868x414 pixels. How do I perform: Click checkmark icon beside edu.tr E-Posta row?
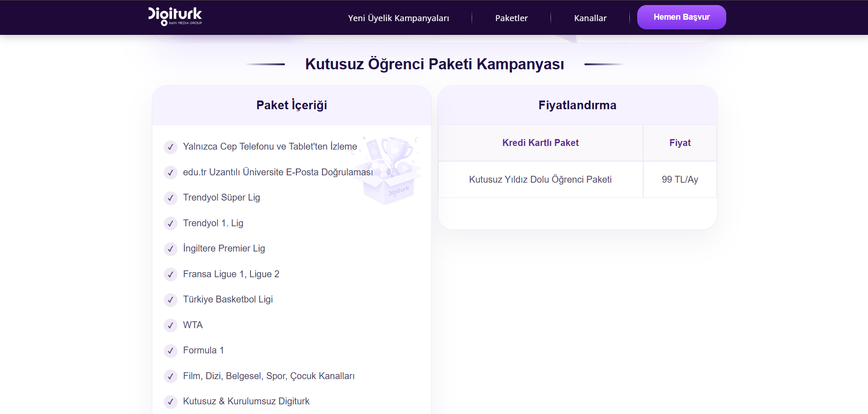click(x=171, y=173)
